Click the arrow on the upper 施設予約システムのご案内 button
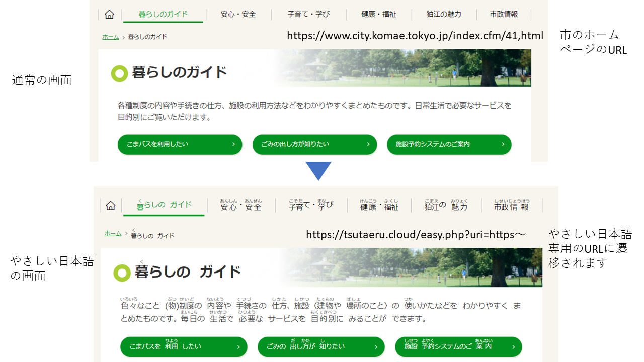Viewport: 644px width, 362px height. coord(503,144)
